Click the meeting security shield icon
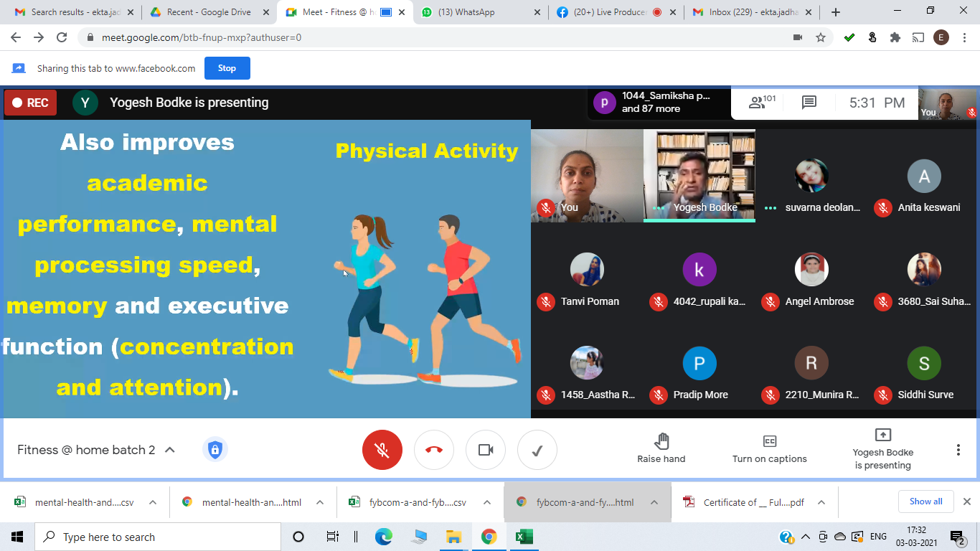Viewport: 980px width, 551px height. [x=215, y=449]
